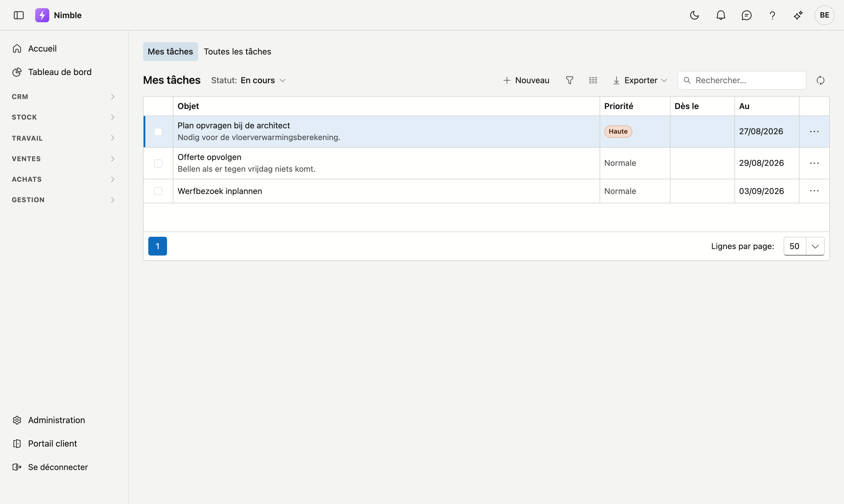The width and height of the screenshot is (844, 504).
Task: Switch to Toutes les tâches tab
Action: coord(237,52)
